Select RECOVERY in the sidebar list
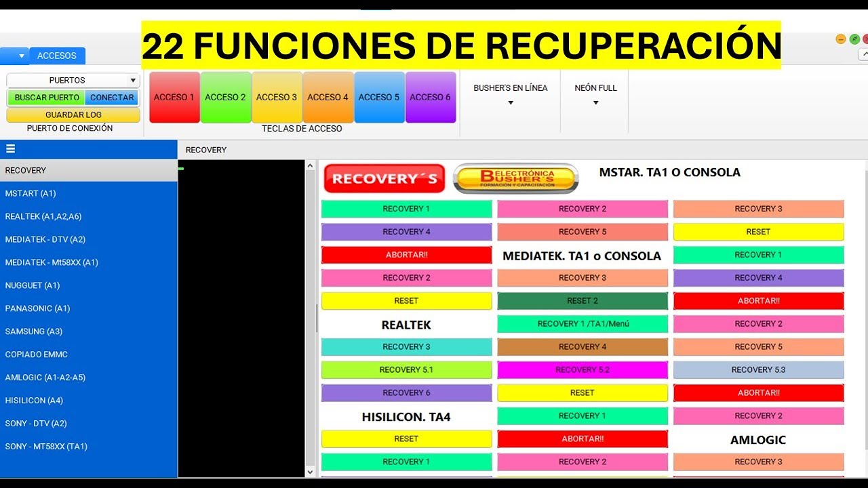868x488 pixels. click(89, 170)
